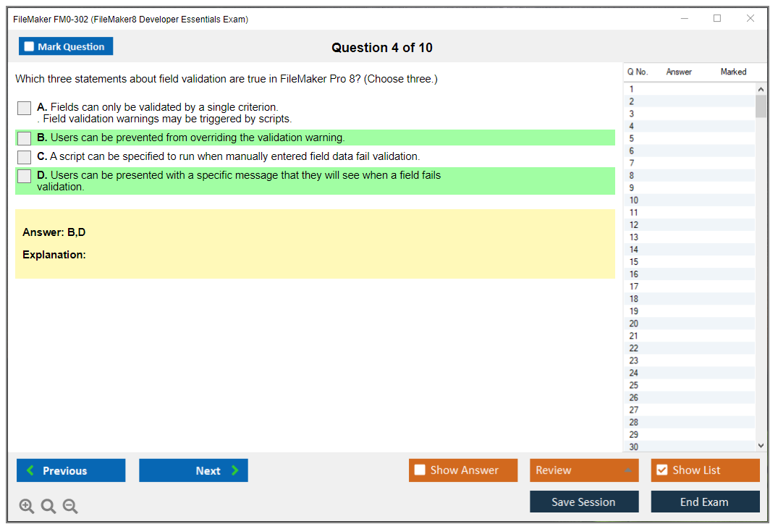Maximize the exam window
This screenshot has width=778, height=532.
[x=717, y=19]
